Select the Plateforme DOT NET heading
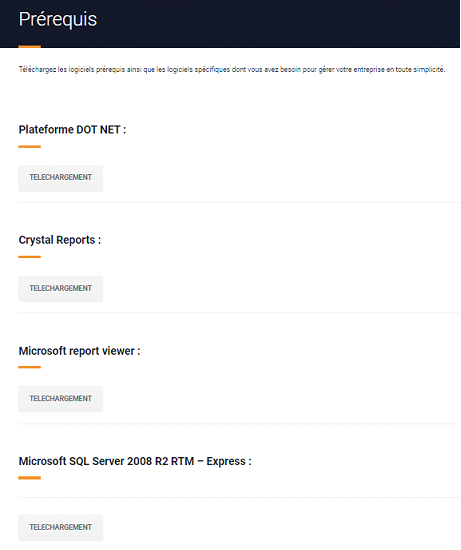Image resolution: width=461 pixels, height=550 pixels. point(72,130)
